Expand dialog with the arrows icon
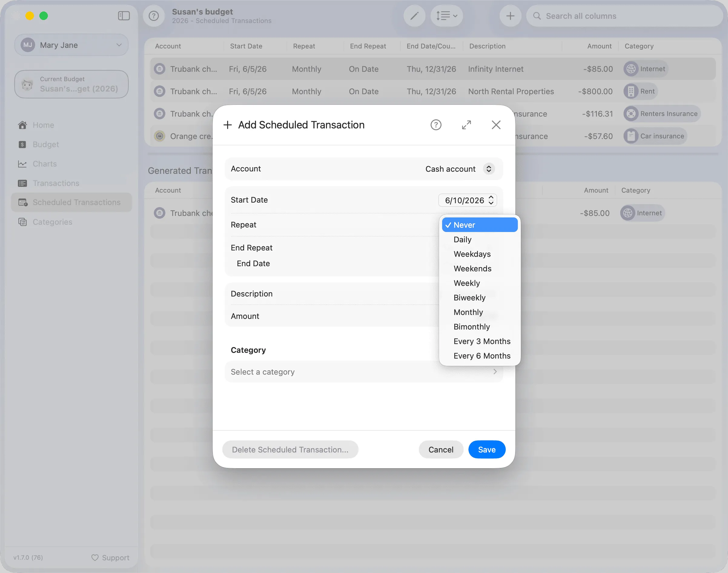Screen dimensions: 728x573 pos(466,125)
